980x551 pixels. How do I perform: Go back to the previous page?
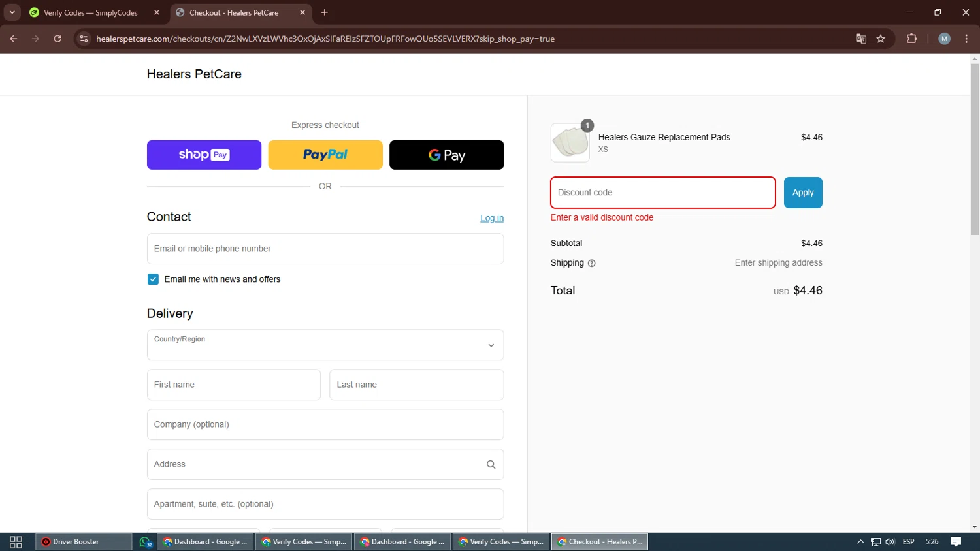(x=14, y=39)
